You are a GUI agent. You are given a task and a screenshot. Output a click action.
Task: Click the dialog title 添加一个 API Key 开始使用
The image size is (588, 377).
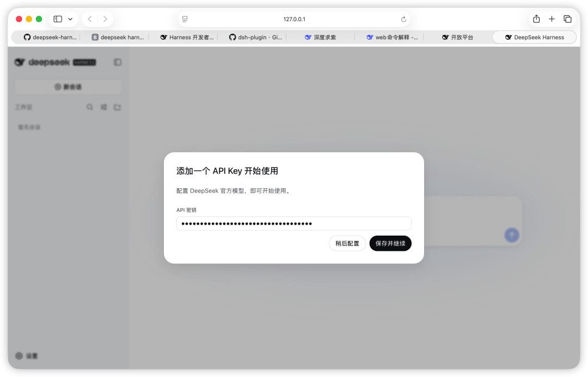click(x=227, y=171)
